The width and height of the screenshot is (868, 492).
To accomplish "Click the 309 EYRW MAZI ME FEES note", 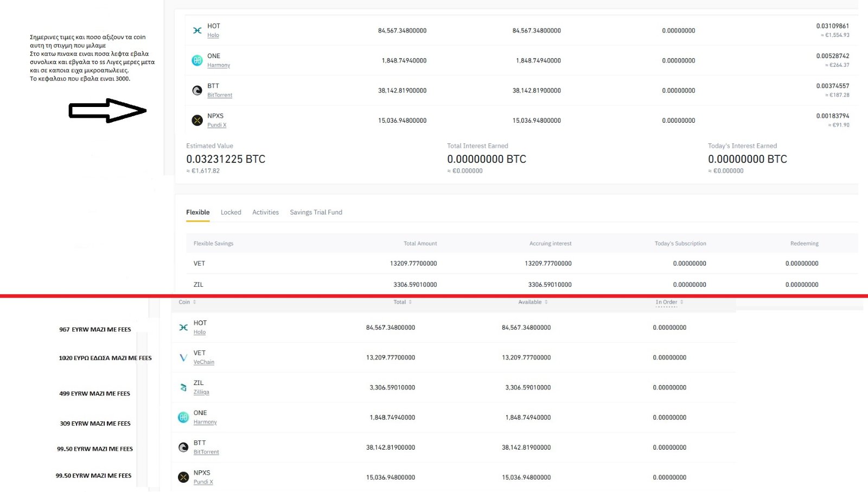I will point(95,423).
